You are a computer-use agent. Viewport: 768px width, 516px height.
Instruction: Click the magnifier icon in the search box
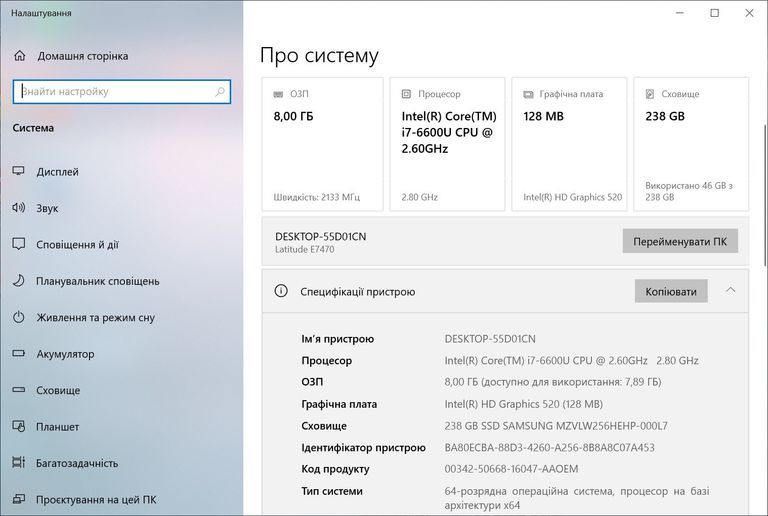[220, 92]
